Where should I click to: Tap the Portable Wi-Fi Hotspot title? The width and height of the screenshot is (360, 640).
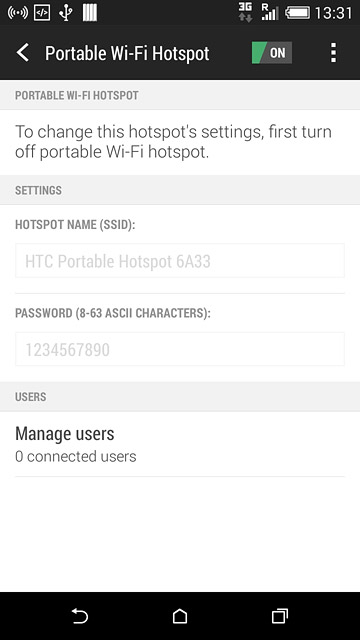click(x=127, y=53)
